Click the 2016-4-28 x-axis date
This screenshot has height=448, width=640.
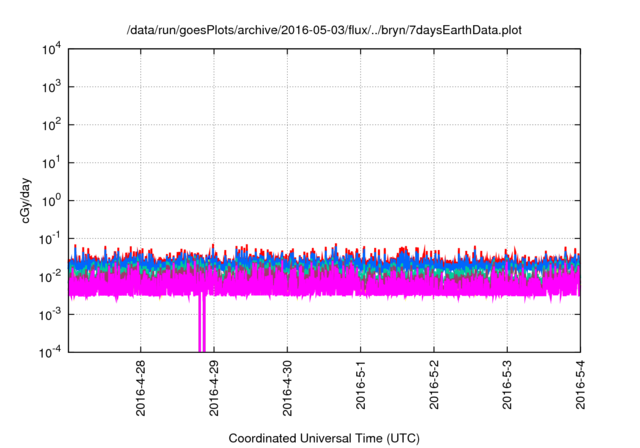point(140,388)
